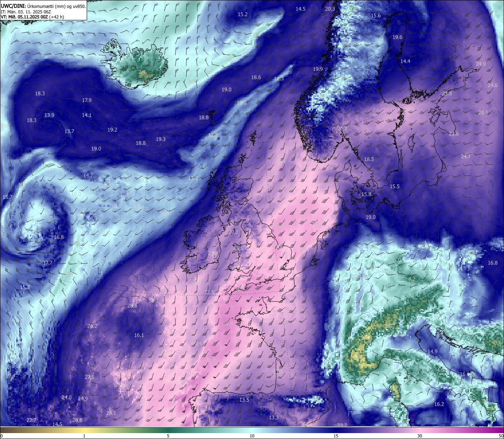Click the '50' tick label on the colour scale

point(501,436)
